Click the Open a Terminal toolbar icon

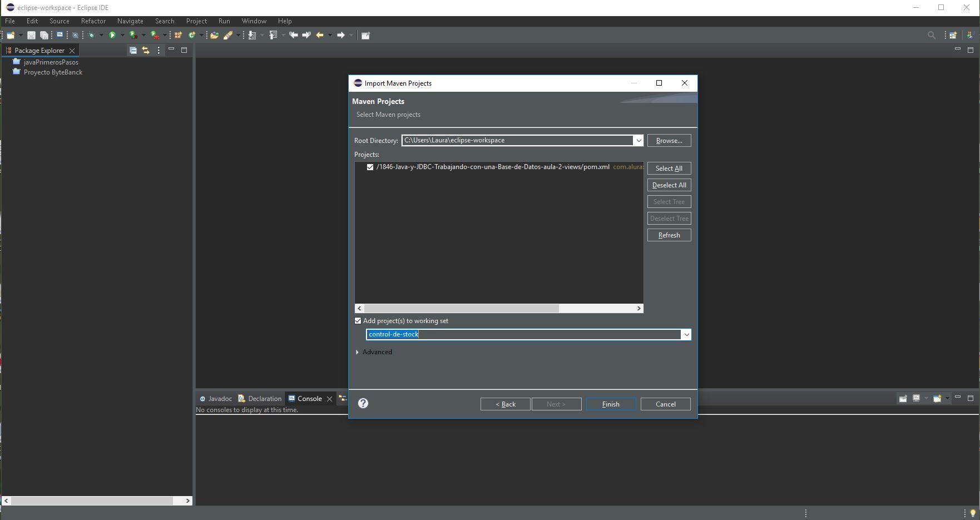60,34
